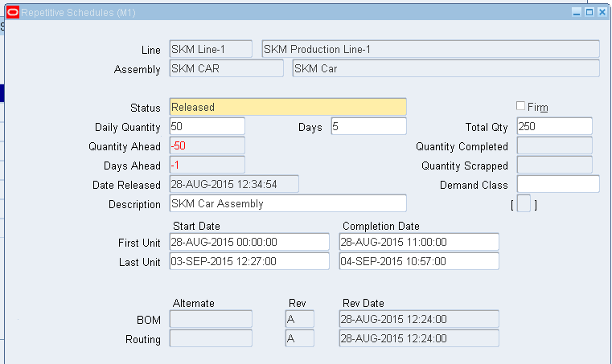Click the assembly description field SKM Car
The image size is (612, 364).
click(x=446, y=68)
